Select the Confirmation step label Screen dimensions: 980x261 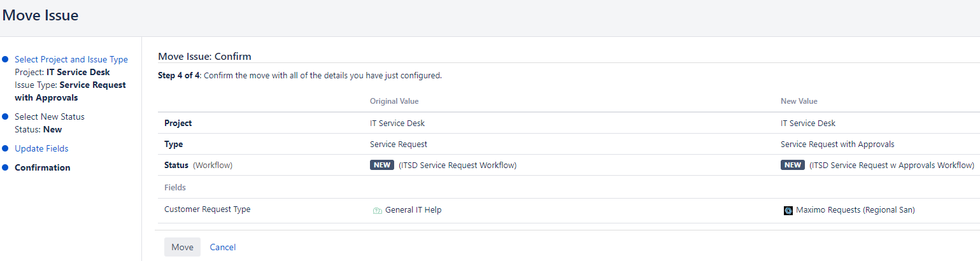pos(43,168)
